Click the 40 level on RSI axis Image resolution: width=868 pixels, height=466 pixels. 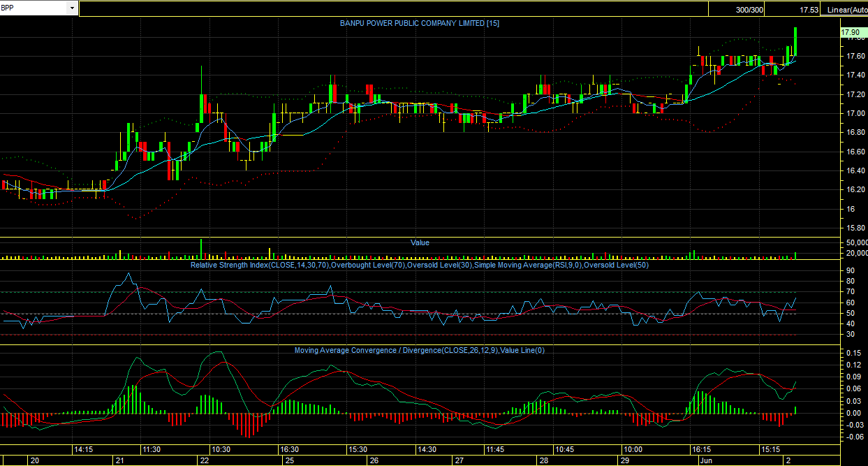pyautogui.click(x=850, y=324)
